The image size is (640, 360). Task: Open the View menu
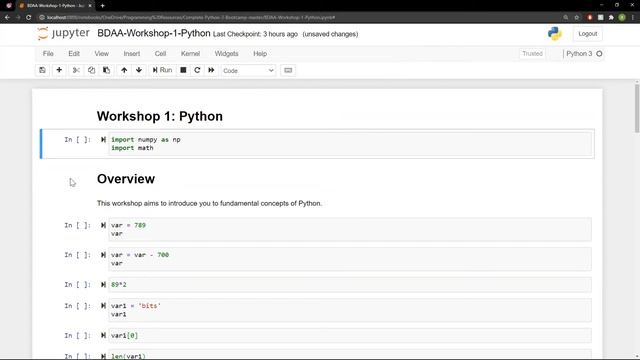(102, 53)
